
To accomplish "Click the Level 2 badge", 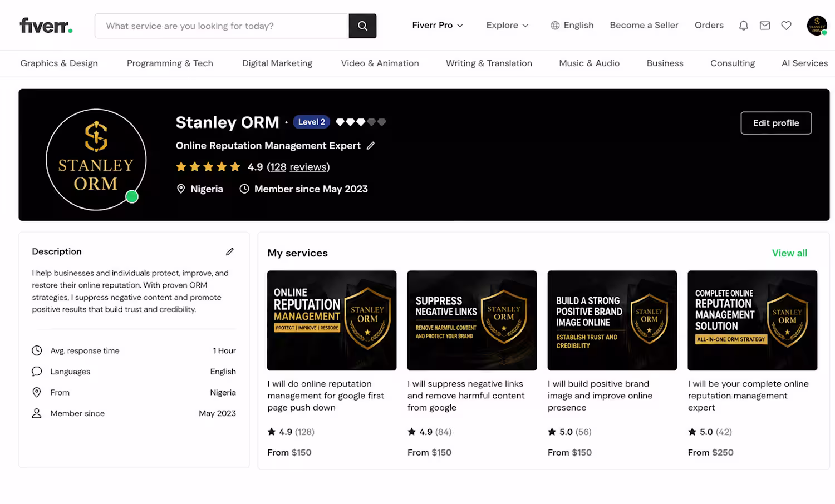I will click(x=312, y=122).
